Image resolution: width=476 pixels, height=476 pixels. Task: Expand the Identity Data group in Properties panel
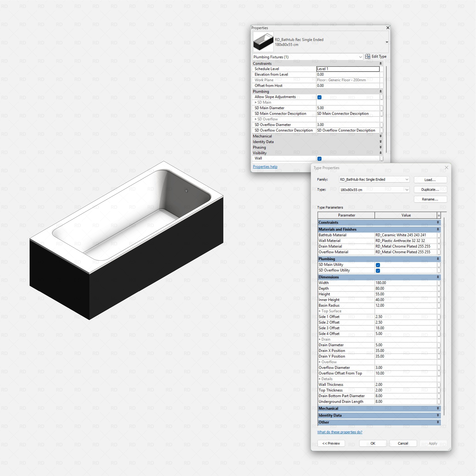point(380,142)
